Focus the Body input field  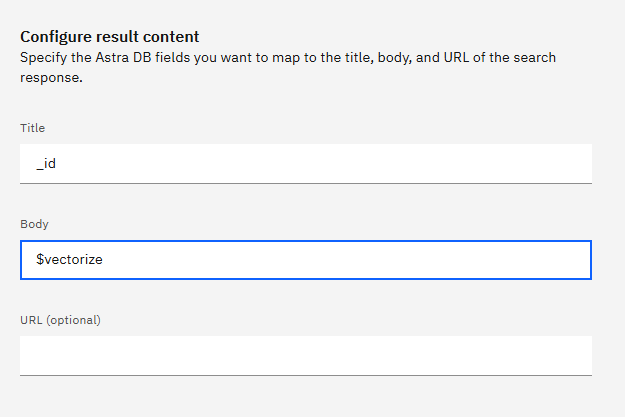pos(305,259)
